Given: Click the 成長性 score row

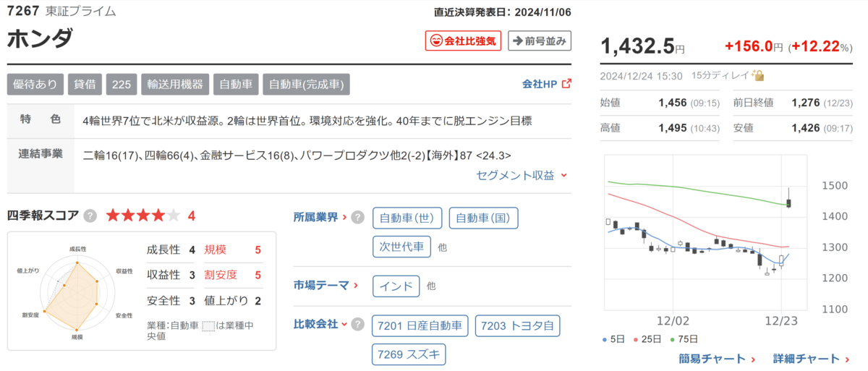Looking at the screenshot, I should 171,250.
